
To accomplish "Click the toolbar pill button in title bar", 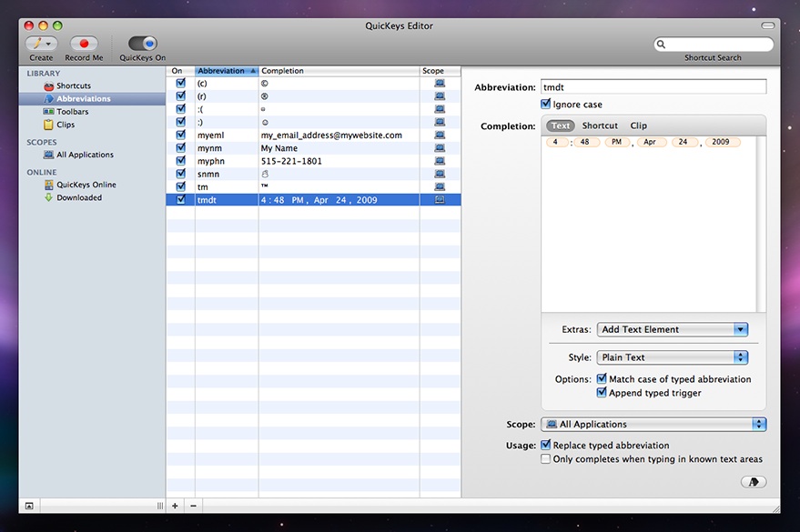I will (767, 25).
